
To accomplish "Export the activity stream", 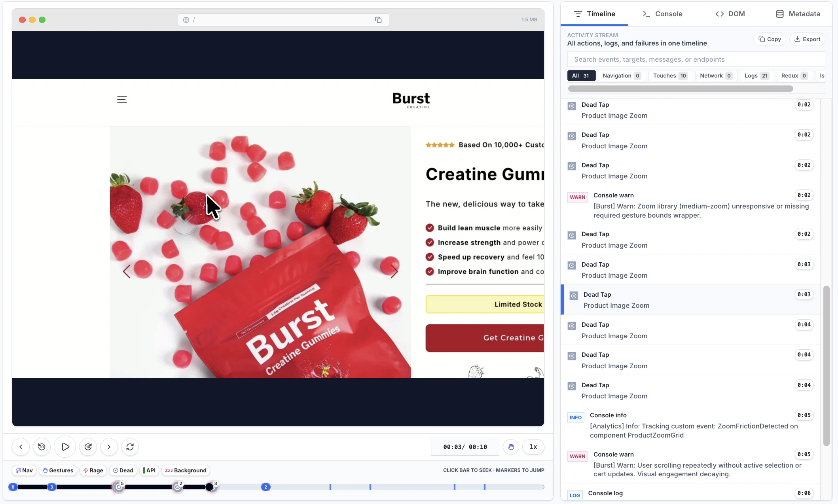I will click(807, 39).
